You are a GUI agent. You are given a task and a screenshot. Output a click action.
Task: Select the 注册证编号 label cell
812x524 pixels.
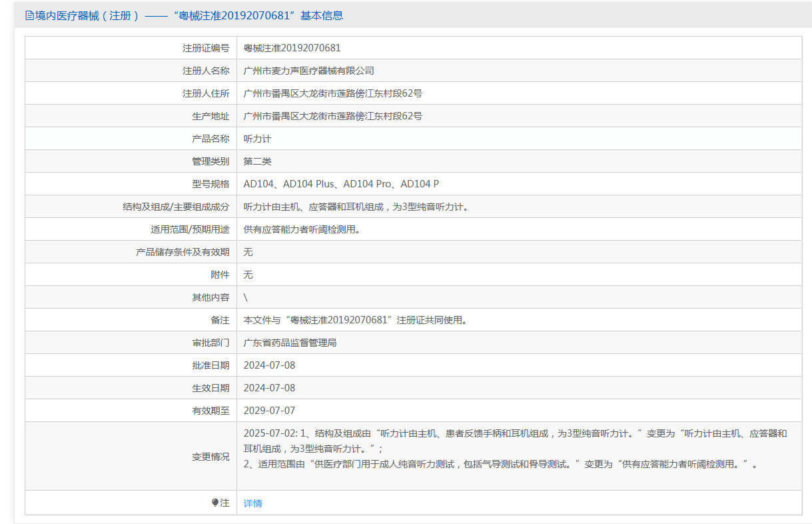pyautogui.click(x=131, y=48)
